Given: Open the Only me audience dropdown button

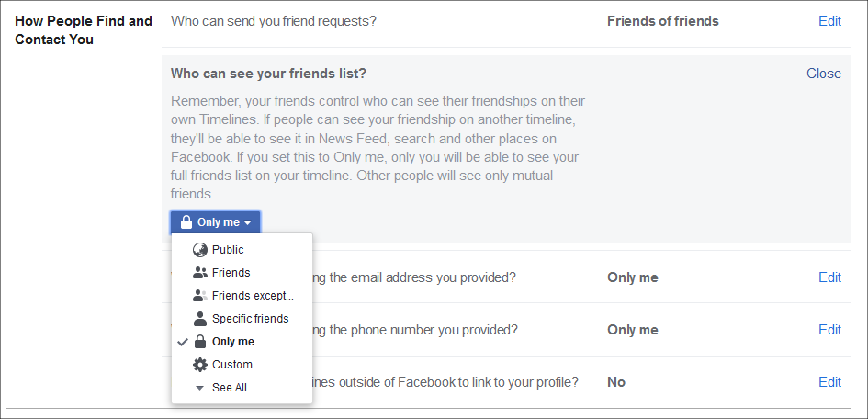Looking at the screenshot, I should click(x=215, y=222).
